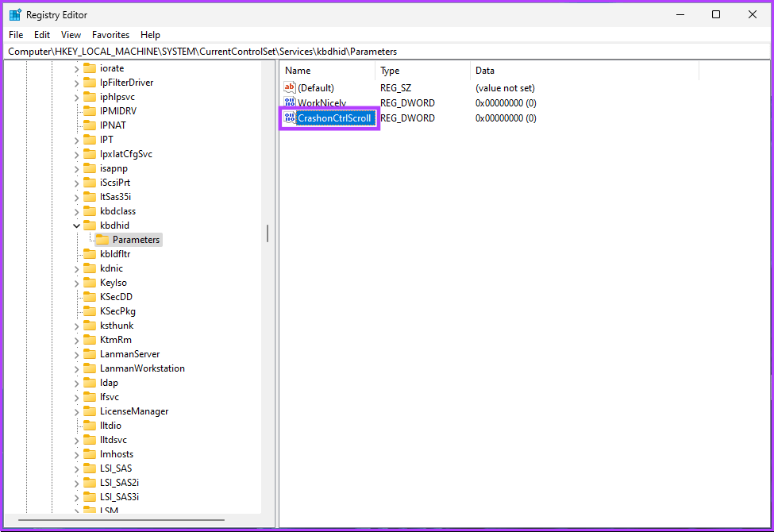Minimize the Registry Editor window
Viewport: 774px width, 532px height.
(x=680, y=14)
